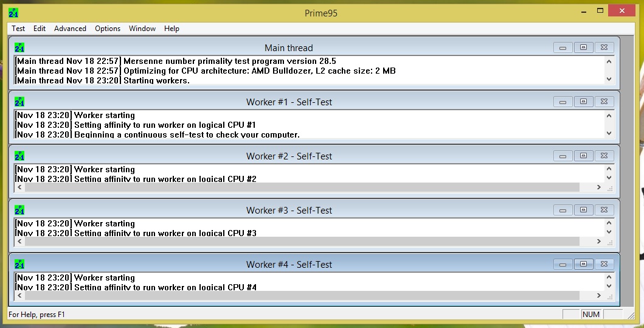Viewport: 644px width, 328px height.
Task: Close the Prime95 application window
Action: point(622,11)
